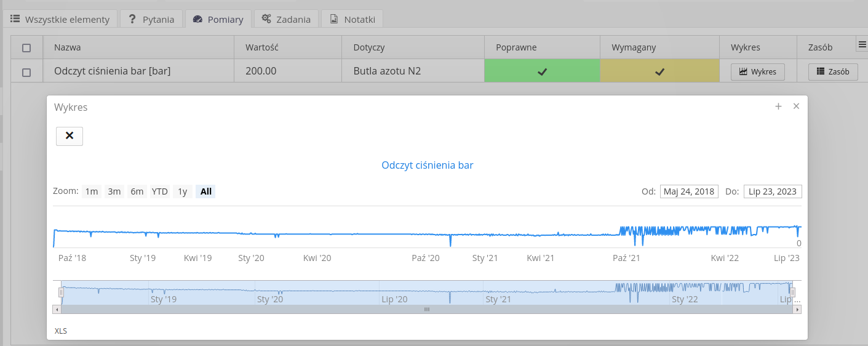
Task: Export chart via XLS link
Action: [61, 331]
